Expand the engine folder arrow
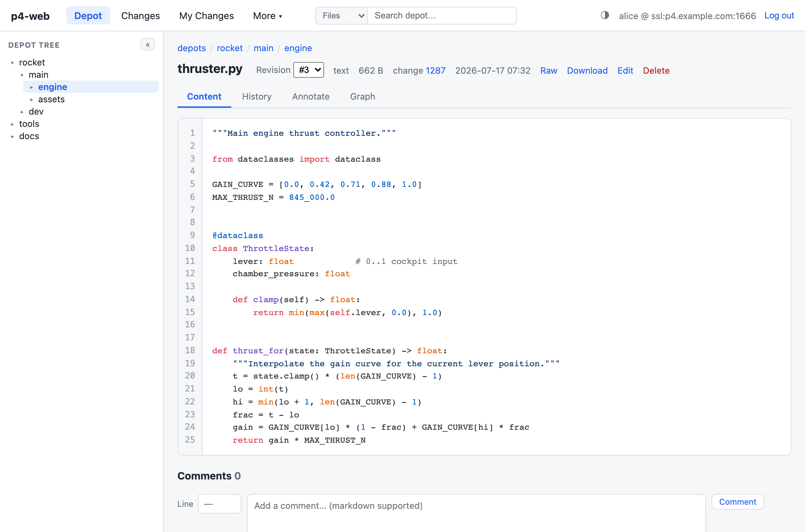The height and width of the screenshot is (532, 805). tap(31, 87)
